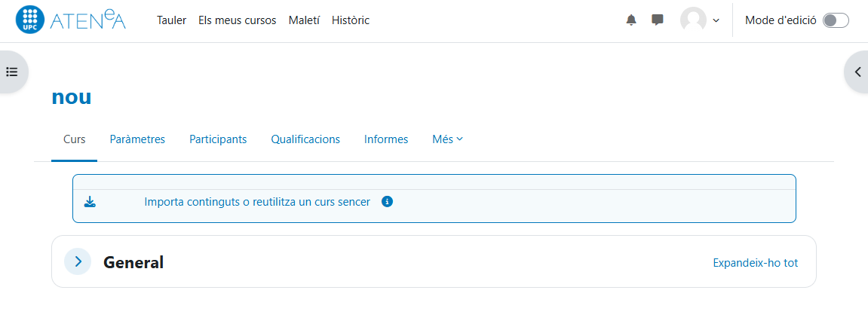Viewport: 868px width, 336px height.
Task: Click Importa continguts o reutilitza un curs
Action: tap(257, 202)
